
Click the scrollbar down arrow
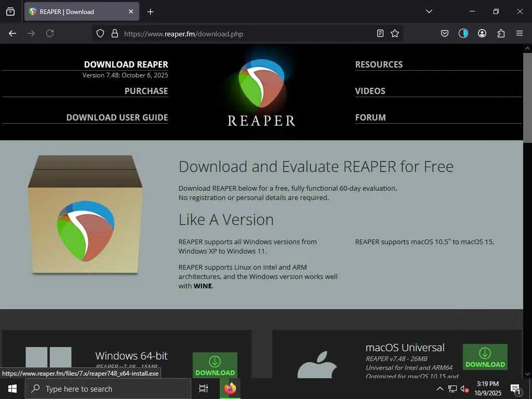tap(527, 374)
